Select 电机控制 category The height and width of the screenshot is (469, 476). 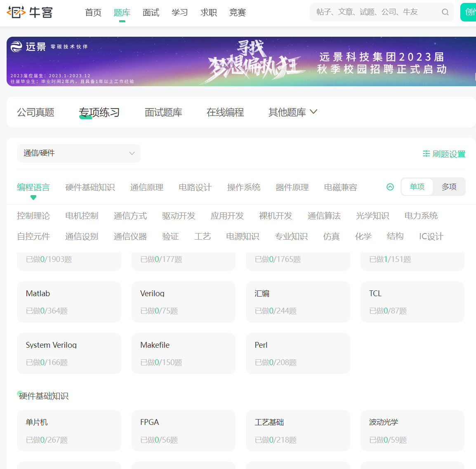tap(82, 216)
